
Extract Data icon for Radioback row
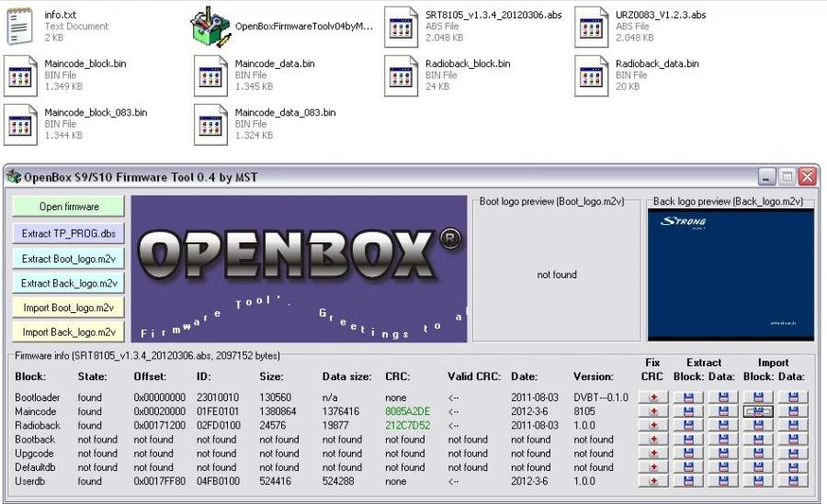[x=723, y=425]
